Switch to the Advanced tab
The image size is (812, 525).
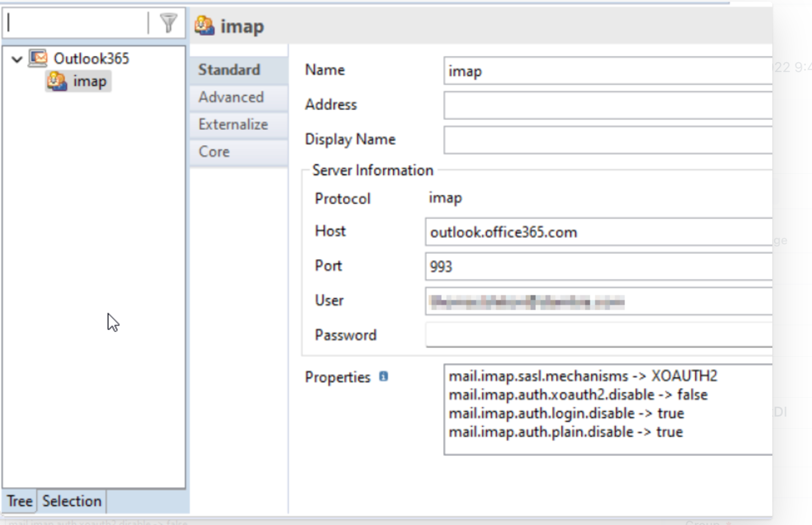(239, 97)
